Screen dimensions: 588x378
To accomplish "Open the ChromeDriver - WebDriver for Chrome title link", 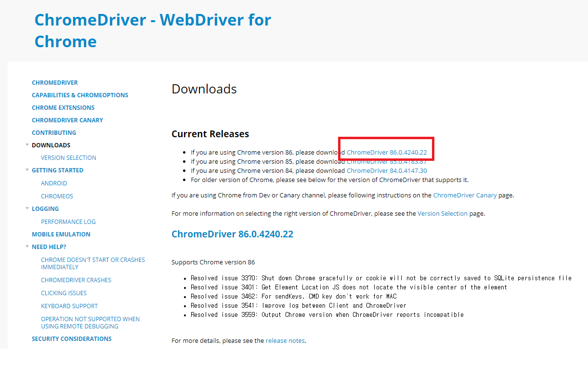I will pos(153,30).
